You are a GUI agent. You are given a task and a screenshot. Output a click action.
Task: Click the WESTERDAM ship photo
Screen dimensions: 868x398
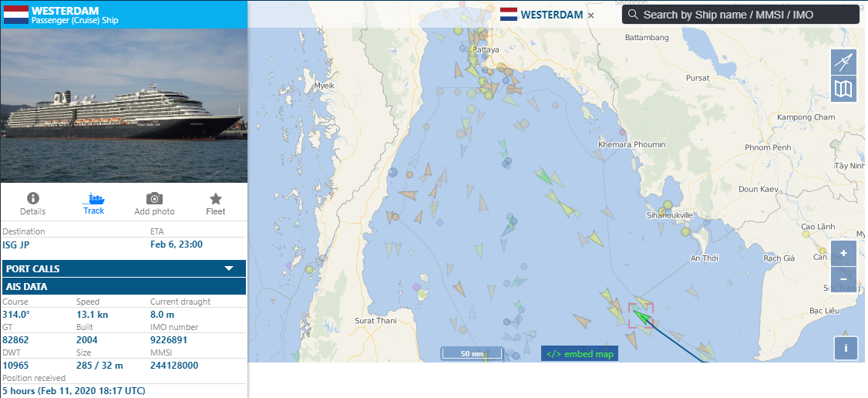[124, 105]
